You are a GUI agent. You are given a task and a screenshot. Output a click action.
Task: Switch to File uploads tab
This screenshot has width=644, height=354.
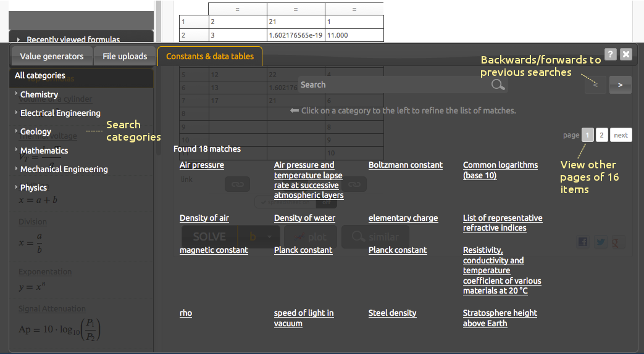pos(125,56)
